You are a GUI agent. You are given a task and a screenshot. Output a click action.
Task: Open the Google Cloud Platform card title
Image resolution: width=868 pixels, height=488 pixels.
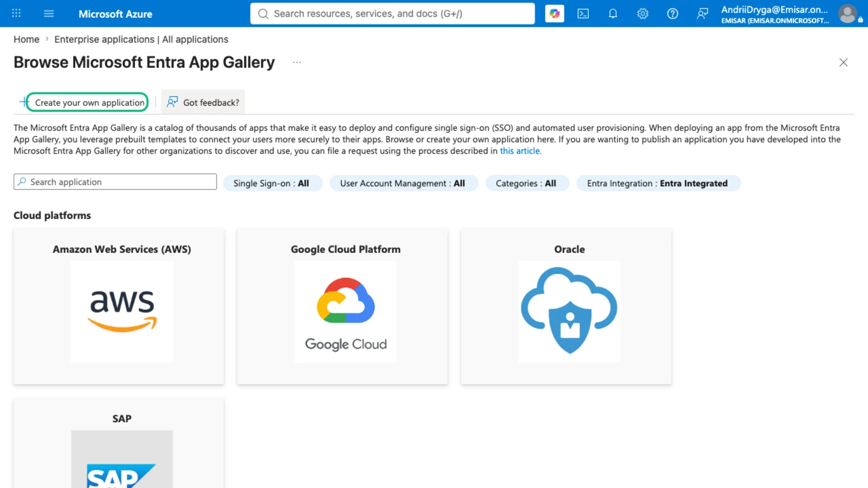coord(345,249)
